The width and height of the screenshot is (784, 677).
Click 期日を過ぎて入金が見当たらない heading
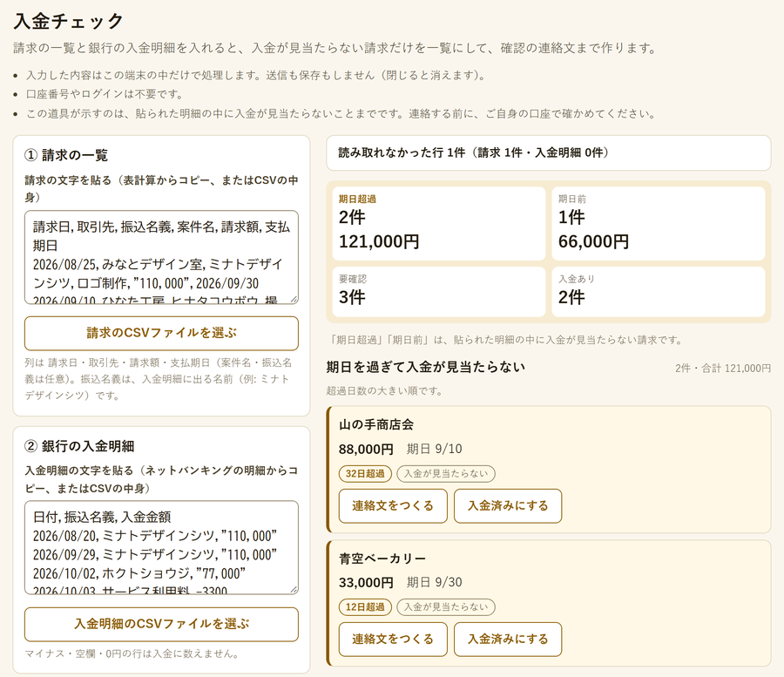(x=425, y=367)
